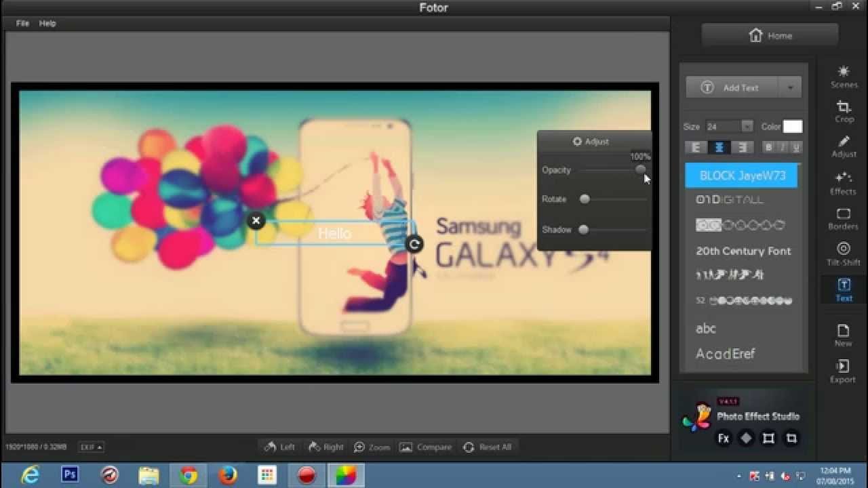Open the Borders panel
The width and height of the screenshot is (868, 488).
(x=844, y=219)
